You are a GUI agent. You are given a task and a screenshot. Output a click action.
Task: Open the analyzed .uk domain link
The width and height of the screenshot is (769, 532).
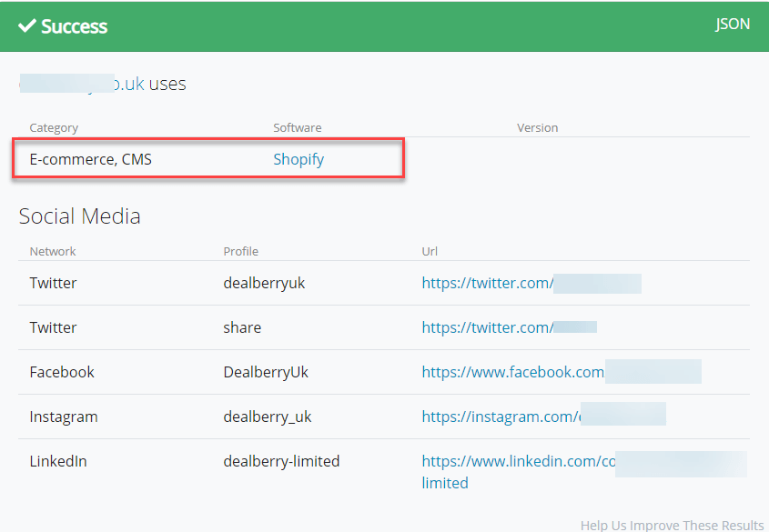pos(82,84)
